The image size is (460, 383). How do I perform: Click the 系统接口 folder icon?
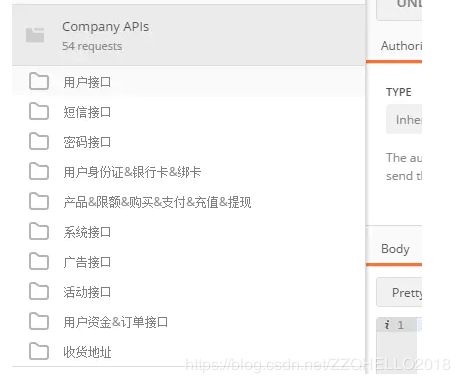click(x=39, y=232)
